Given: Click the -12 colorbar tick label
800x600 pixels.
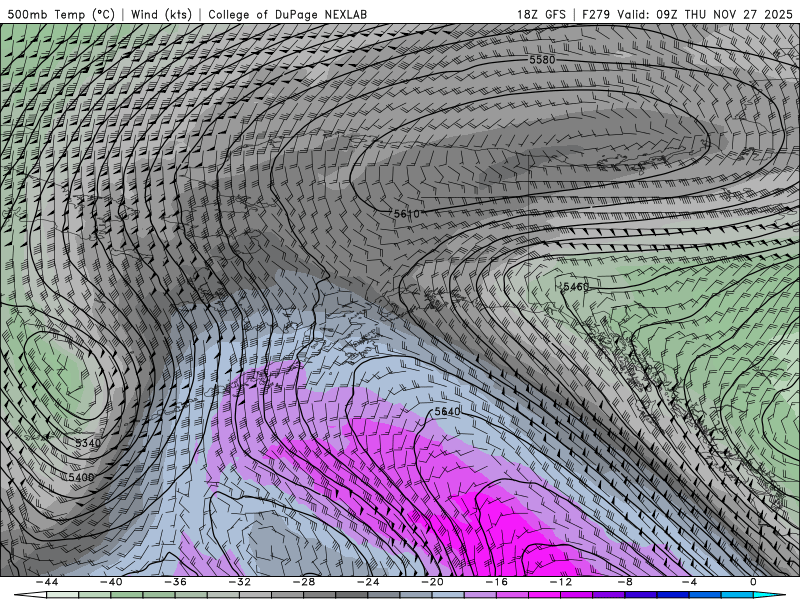Looking at the screenshot, I should pyautogui.click(x=561, y=582).
